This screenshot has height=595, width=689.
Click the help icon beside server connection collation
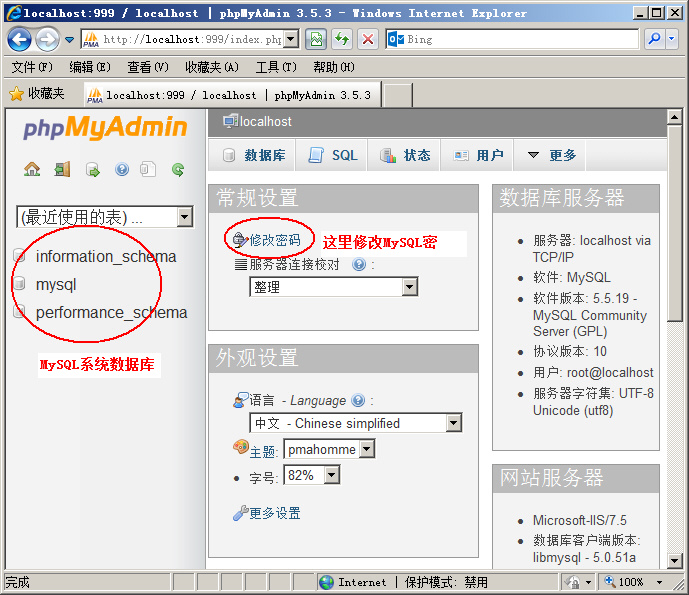[x=359, y=264]
